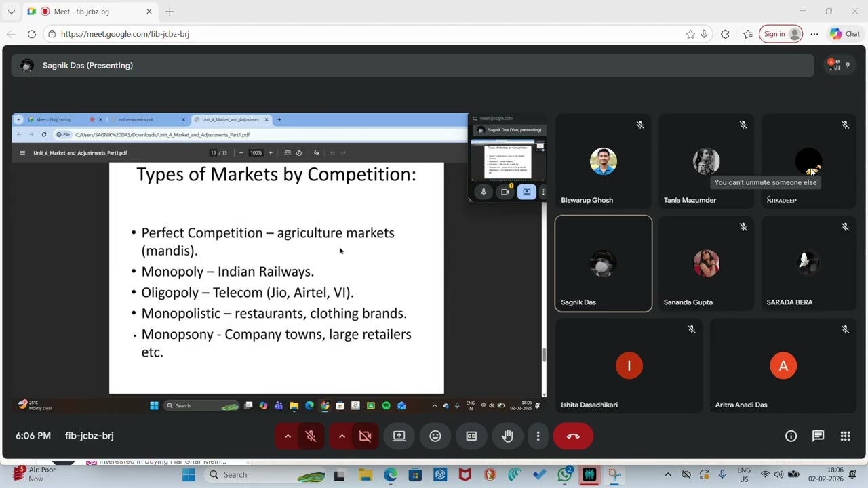
Task: Show the participants list showing 9 people
Action: (x=838, y=65)
